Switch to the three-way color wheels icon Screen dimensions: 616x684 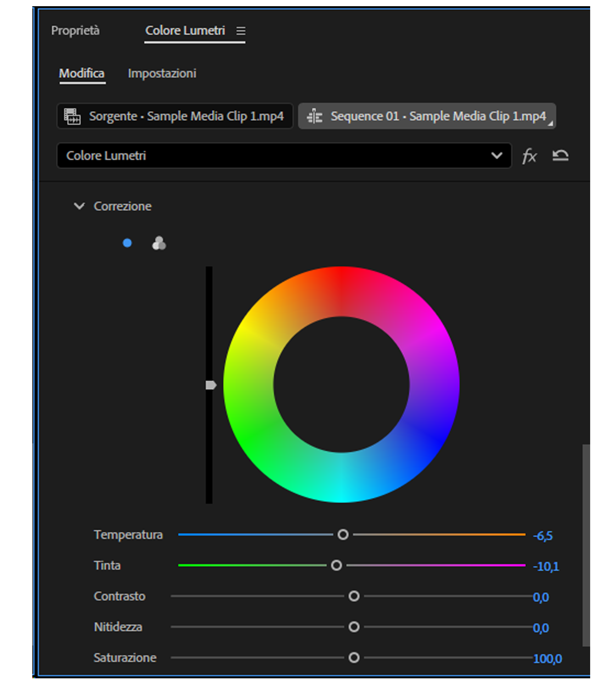(159, 243)
